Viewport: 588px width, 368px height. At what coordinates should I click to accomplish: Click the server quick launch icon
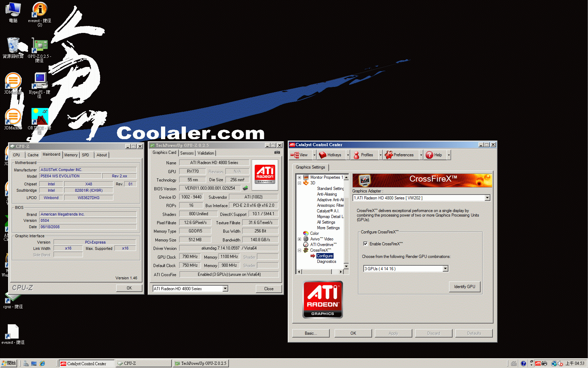click(x=26, y=363)
